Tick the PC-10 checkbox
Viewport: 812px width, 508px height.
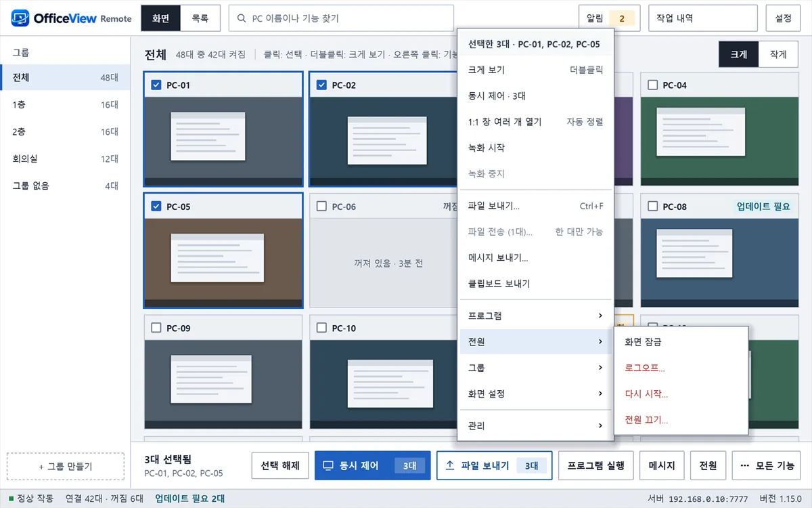pyautogui.click(x=321, y=328)
